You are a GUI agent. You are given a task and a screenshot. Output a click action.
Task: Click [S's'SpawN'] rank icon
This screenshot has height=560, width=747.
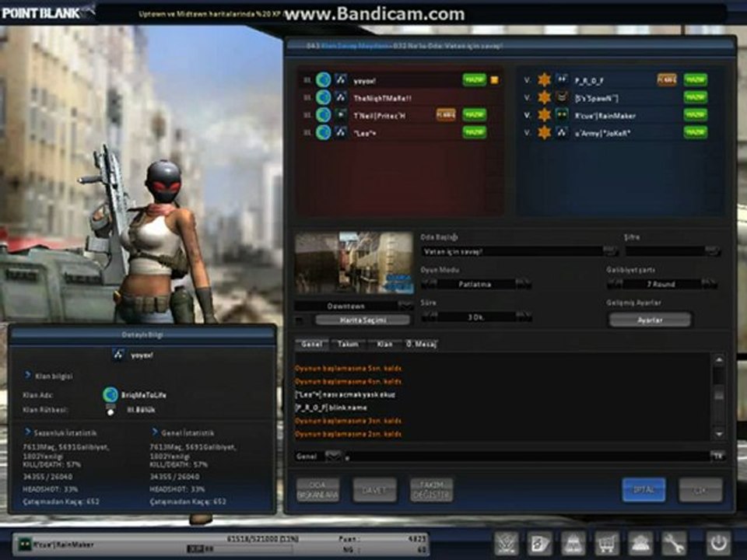tap(562, 98)
